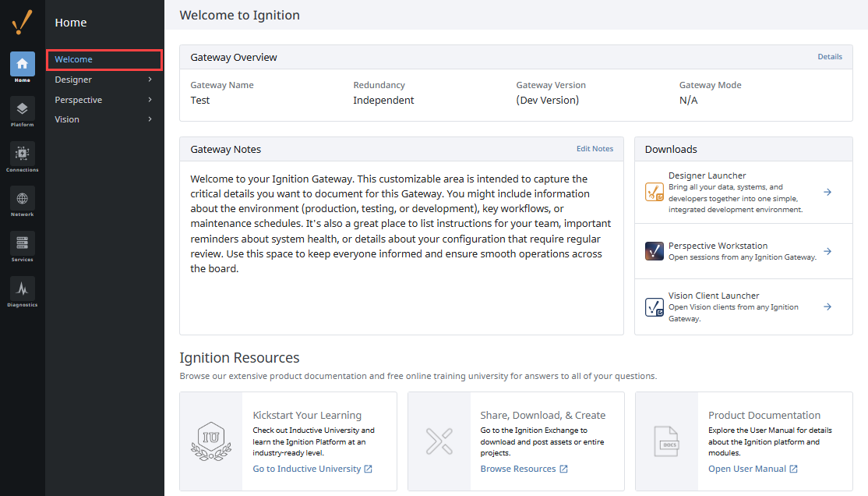Click the Share, Download, & Create heading
The height and width of the screenshot is (496, 868).
(543, 415)
